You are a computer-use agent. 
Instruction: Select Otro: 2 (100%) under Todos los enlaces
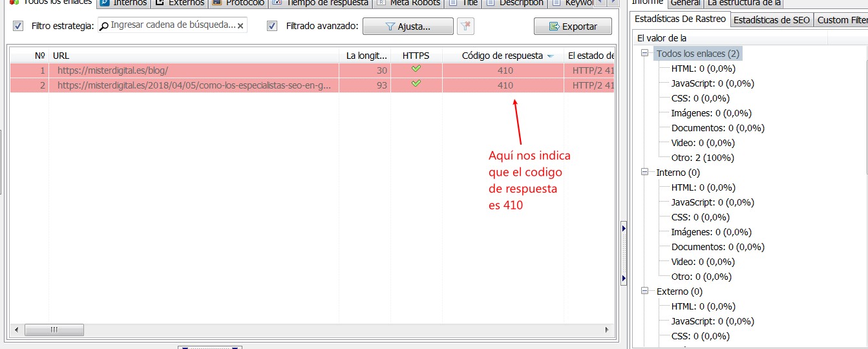point(703,158)
